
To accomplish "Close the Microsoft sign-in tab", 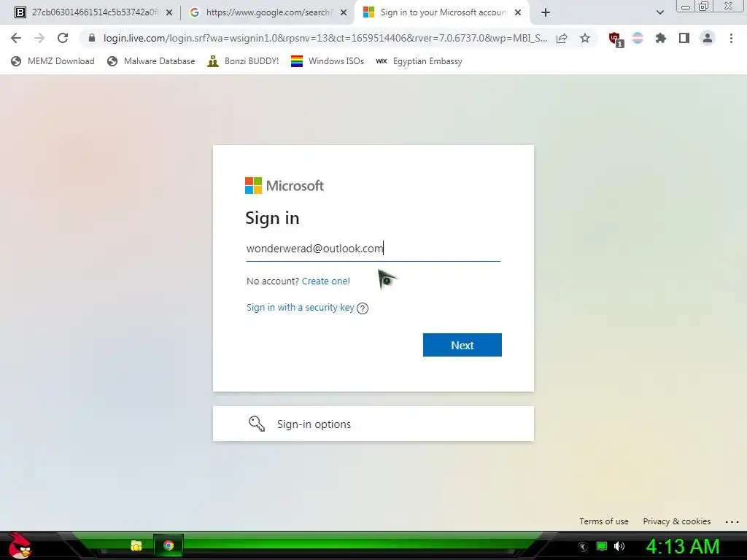I will tap(518, 13).
